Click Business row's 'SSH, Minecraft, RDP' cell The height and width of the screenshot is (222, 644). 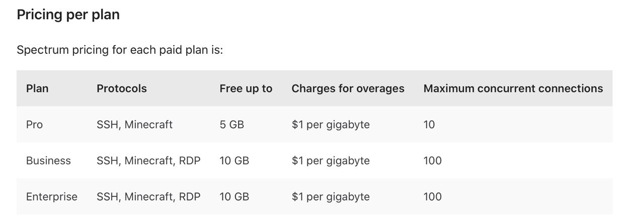coord(148,161)
